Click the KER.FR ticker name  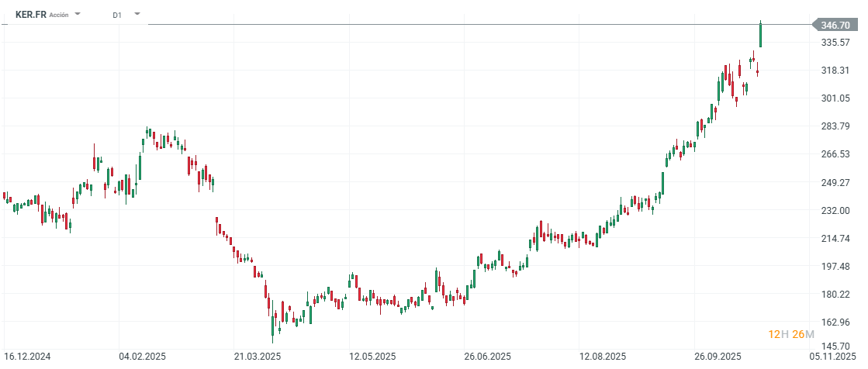(30, 14)
